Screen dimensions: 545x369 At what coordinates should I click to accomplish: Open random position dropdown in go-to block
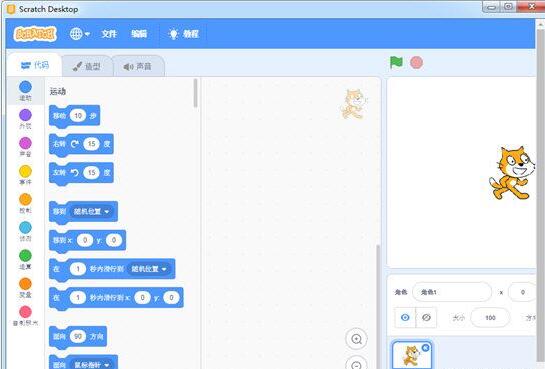(x=91, y=211)
